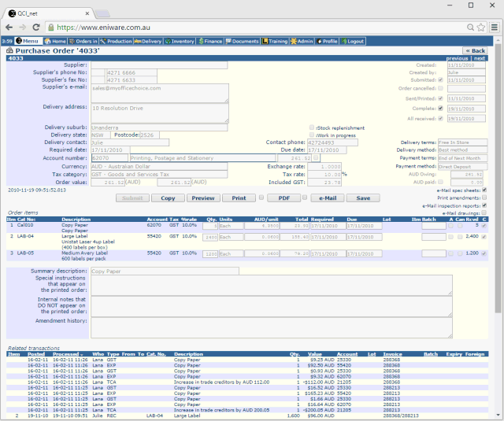504x421 pixels.
Task: Click the Delivery address text area
Action: point(160,113)
